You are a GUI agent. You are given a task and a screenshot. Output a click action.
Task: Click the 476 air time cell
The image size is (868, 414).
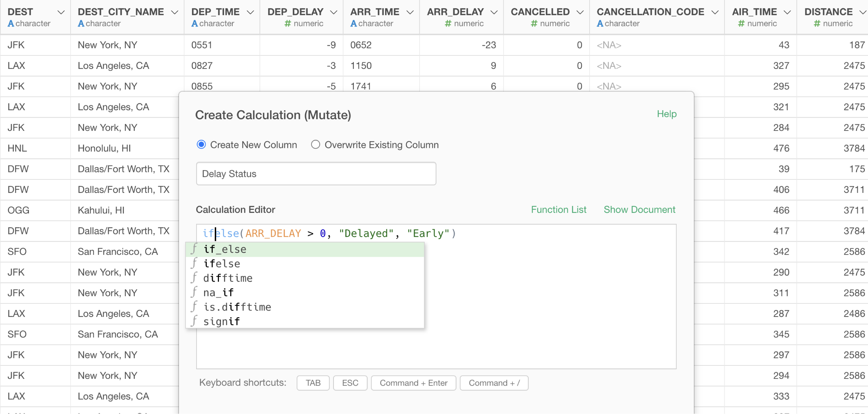761,148
